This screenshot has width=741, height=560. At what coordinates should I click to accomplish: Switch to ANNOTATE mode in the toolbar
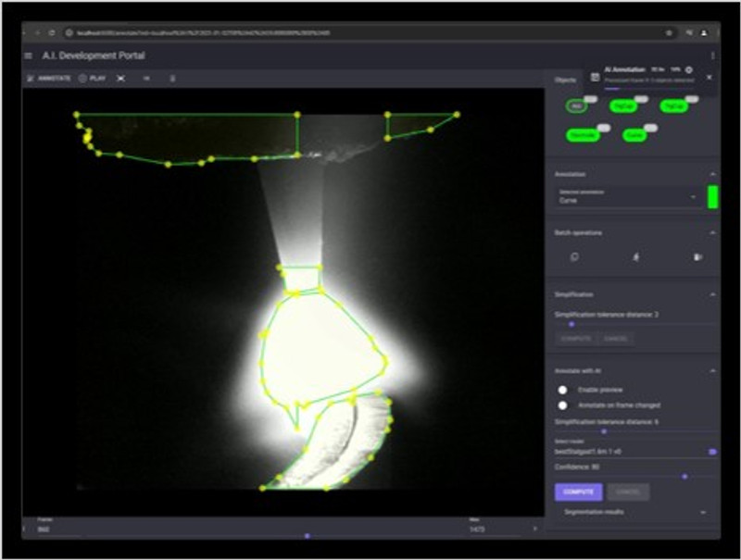(x=53, y=78)
